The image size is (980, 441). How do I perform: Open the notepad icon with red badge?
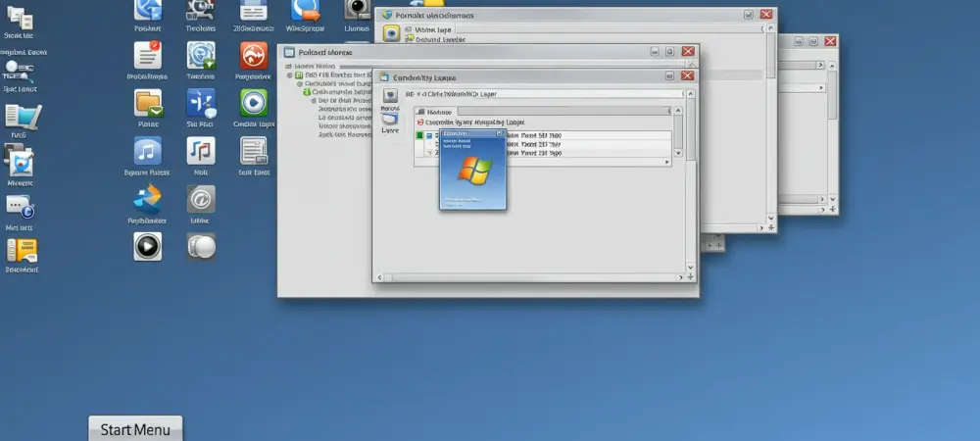pos(148,54)
